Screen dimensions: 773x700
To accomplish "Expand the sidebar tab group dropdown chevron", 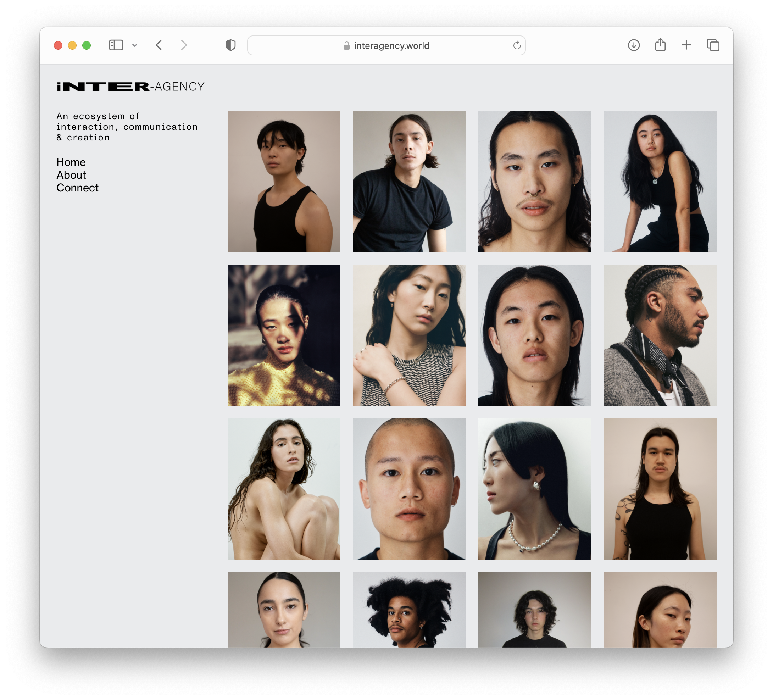I will tap(135, 45).
